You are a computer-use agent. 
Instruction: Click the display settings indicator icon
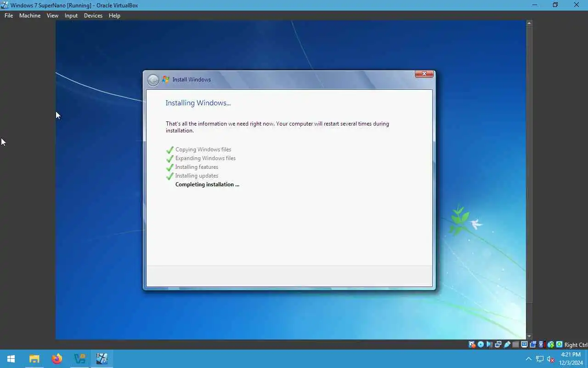click(524, 345)
